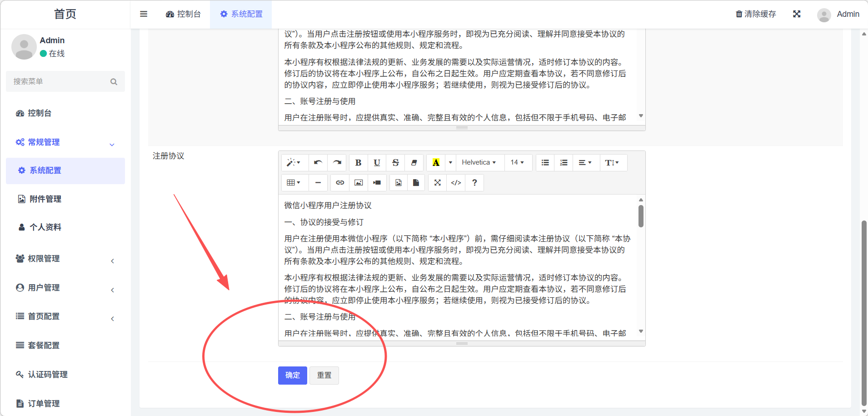
Task: Toggle bold formatting in the editor
Action: pos(358,163)
